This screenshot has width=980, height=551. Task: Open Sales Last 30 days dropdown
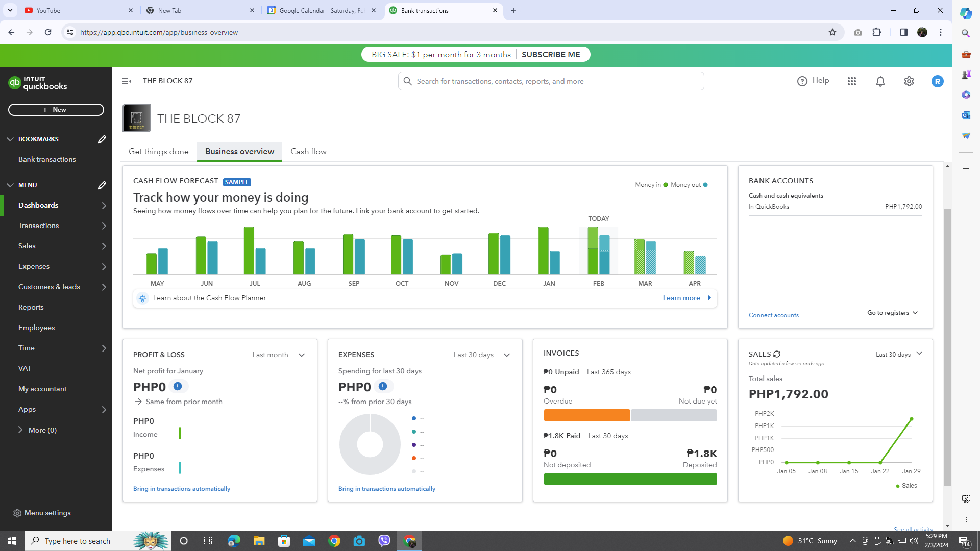(899, 354)
